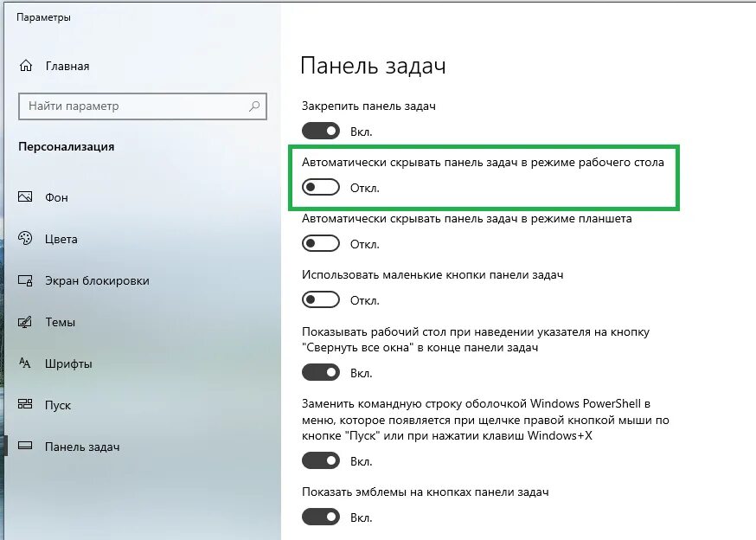Click the Шрифты fonts icon
The height and width of the screenshot is (540, 756).
click(25, 363)
